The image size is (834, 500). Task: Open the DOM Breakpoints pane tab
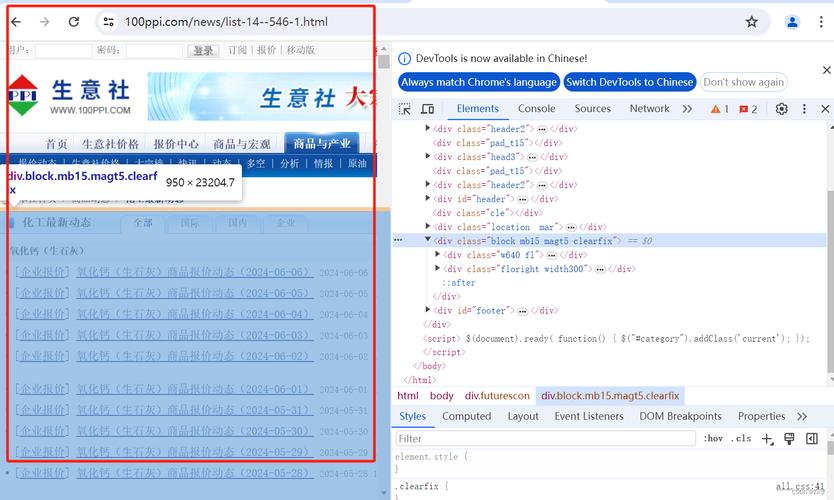680,416
